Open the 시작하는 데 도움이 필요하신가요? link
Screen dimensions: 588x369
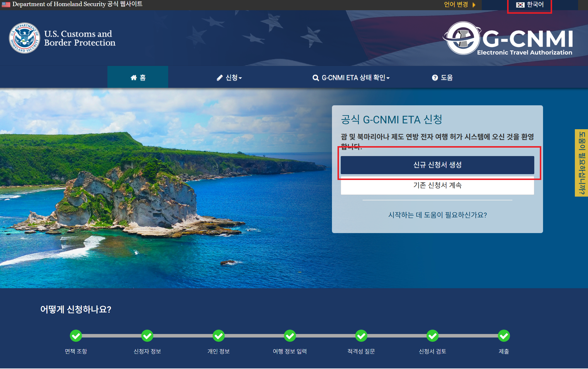click(437, 215)
